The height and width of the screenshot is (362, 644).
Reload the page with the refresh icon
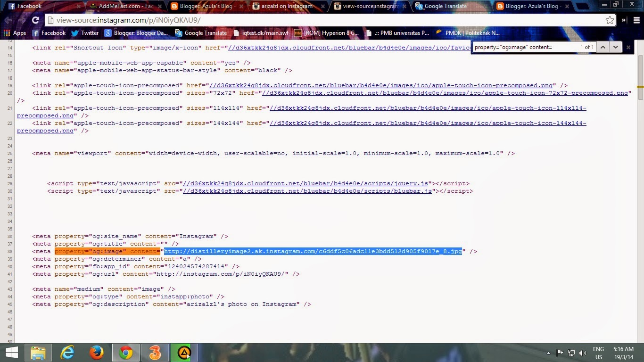pyautogui.click(x=35, y=20)
